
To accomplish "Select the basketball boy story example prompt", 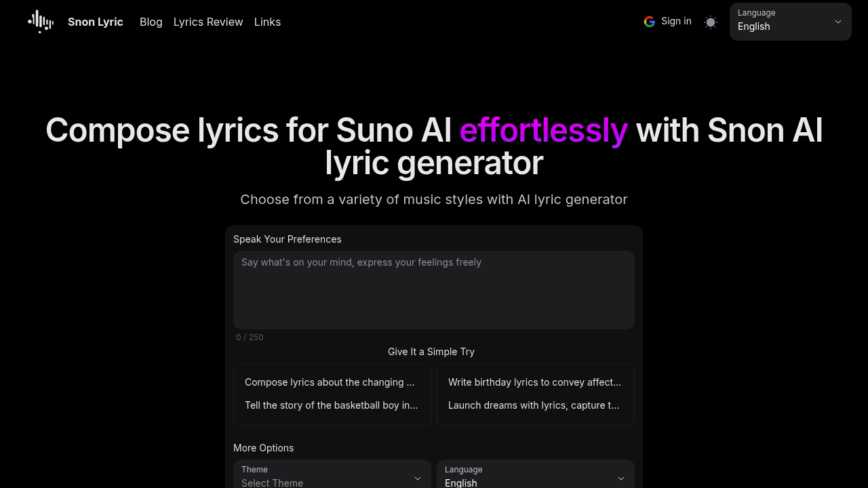I will point(332,405).
